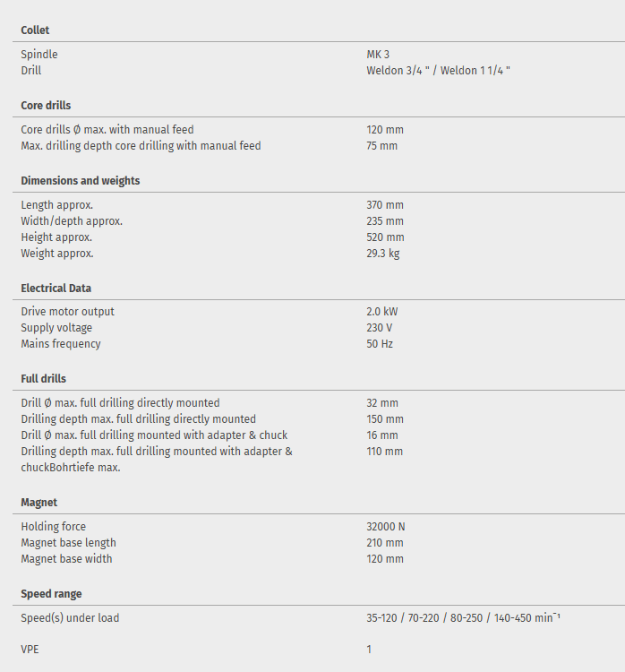Screen dimensions: 625x672
Task: Click the Supply voltage label
Action: point(58,328)
